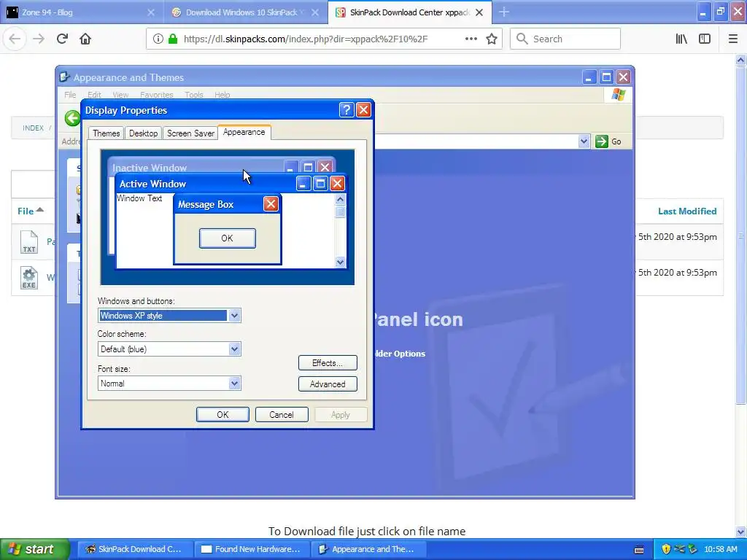
Task: Click on-screen keyboard icon in taskbar
Action: 639,550
